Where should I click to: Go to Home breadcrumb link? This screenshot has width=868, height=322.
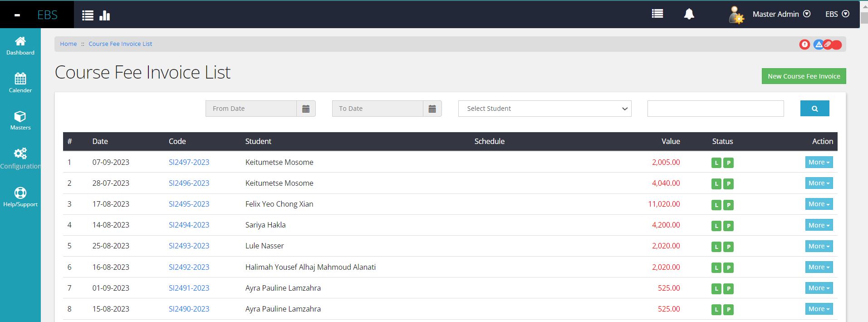[x=69, y=44]
